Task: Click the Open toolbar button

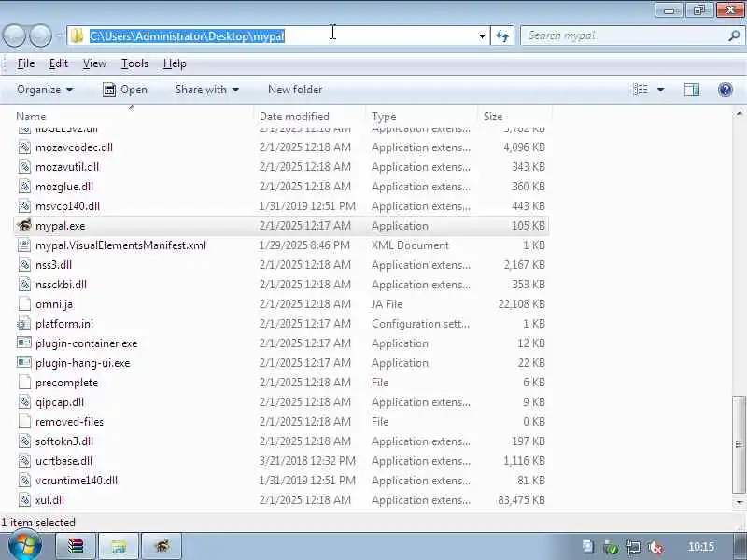Action: pos(125,90)
